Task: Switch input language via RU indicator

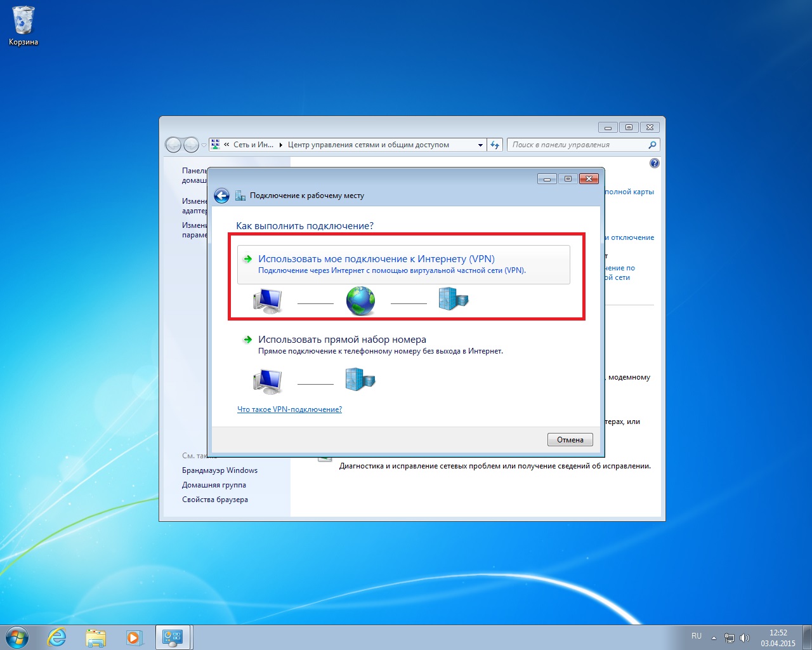Action: [x=697, y=636]
